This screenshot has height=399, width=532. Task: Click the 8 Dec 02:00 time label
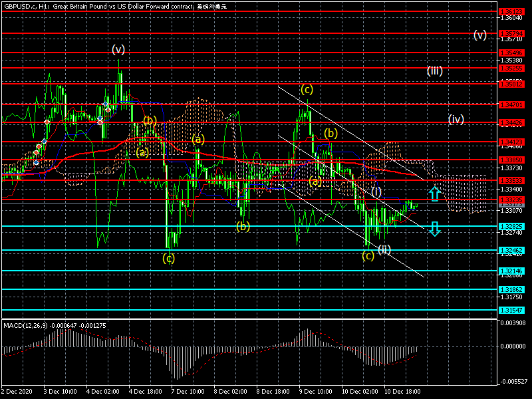(x=231, y=392)
